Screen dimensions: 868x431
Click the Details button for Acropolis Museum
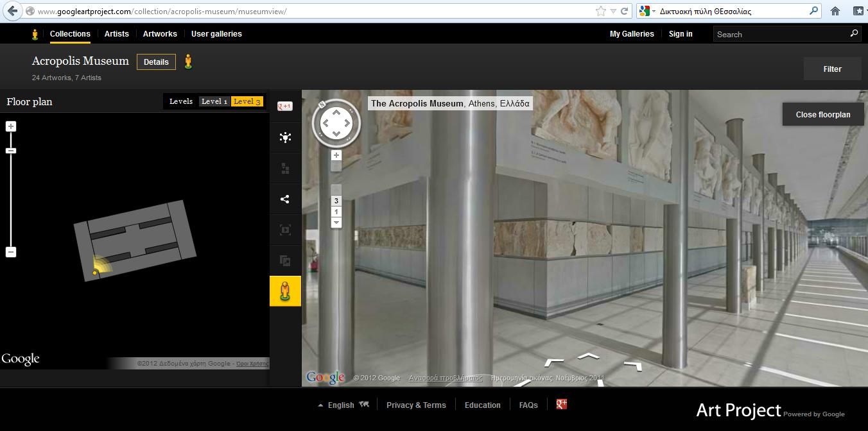[x=156, y=62]
